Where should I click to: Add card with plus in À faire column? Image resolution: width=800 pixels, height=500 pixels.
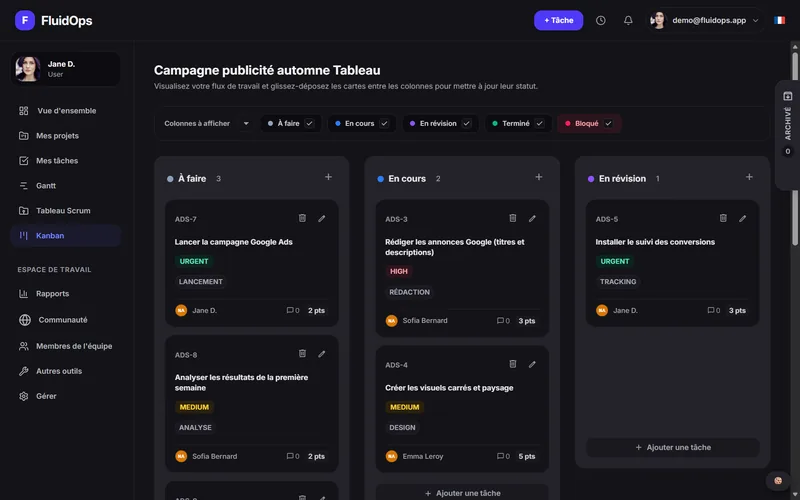click(x=329, y=177)
